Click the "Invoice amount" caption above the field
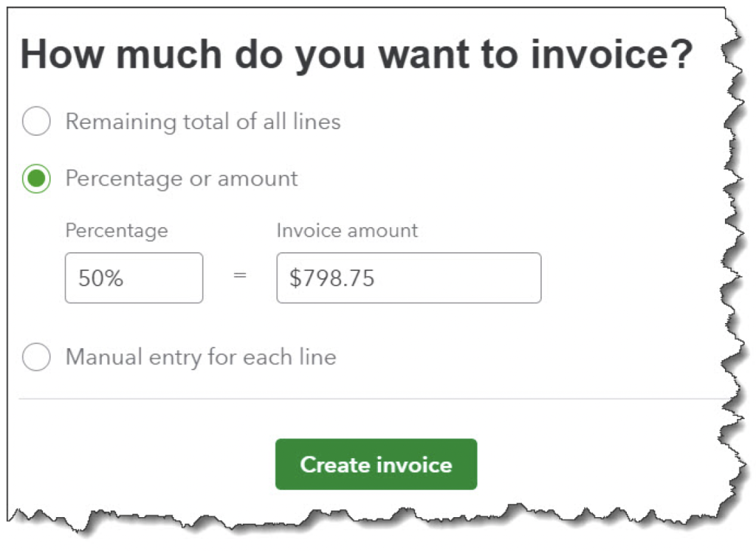The width and height of the screenshot is (756, 551). pyautogui.click(x=347, y=231)
